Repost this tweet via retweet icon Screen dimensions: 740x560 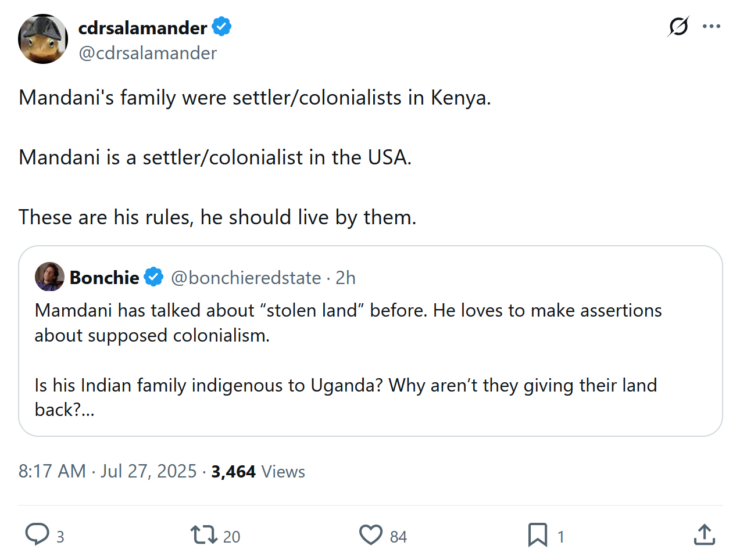(203, 534)
